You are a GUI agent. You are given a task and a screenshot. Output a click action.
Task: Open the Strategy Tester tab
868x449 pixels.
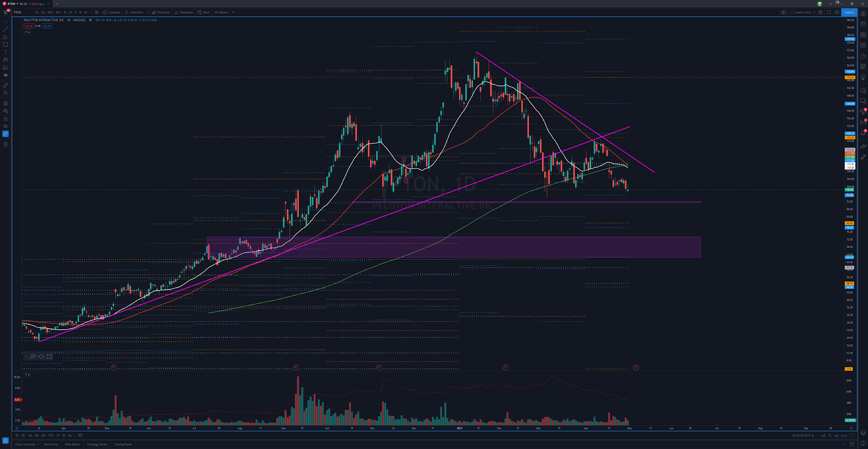[x=97, y=444]
